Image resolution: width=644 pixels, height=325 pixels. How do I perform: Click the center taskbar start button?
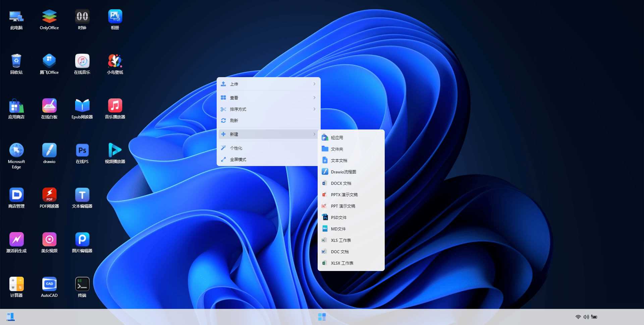(322, 317)
